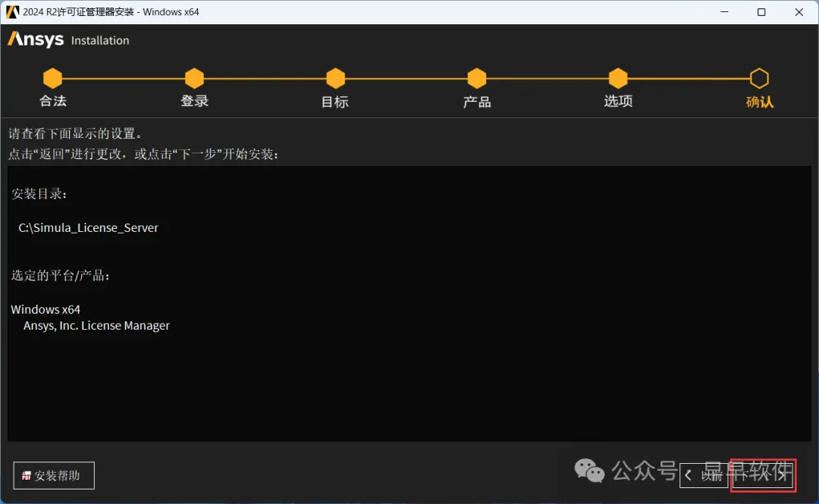819x504 pixels.
Task: Click the 合法 step hexagon
Action: [x=52, y=78]
